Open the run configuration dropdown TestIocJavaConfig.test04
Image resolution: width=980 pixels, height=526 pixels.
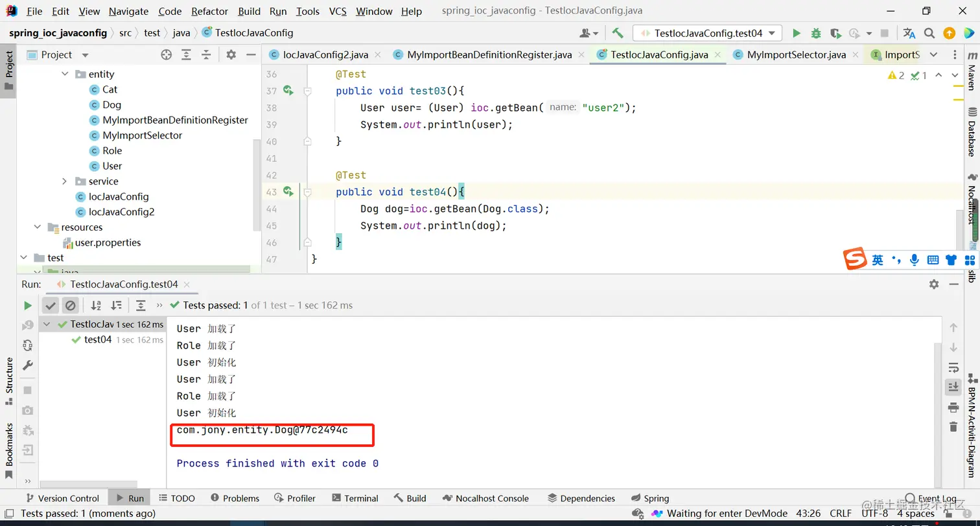(x=707, y=33)
